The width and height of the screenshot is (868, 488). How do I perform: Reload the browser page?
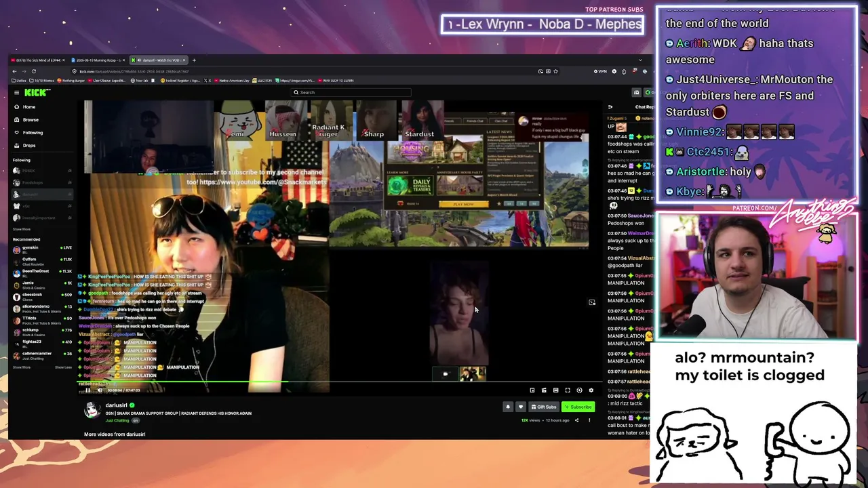coord(33,71)
